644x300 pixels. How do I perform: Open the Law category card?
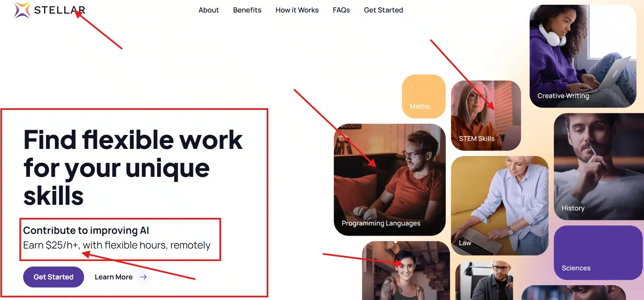(x=499, y=206)
